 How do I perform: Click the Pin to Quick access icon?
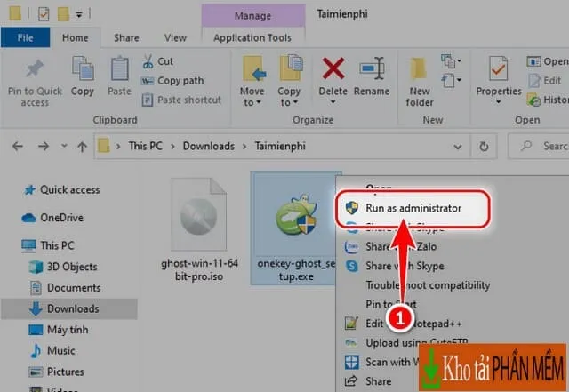click(35, 69)
